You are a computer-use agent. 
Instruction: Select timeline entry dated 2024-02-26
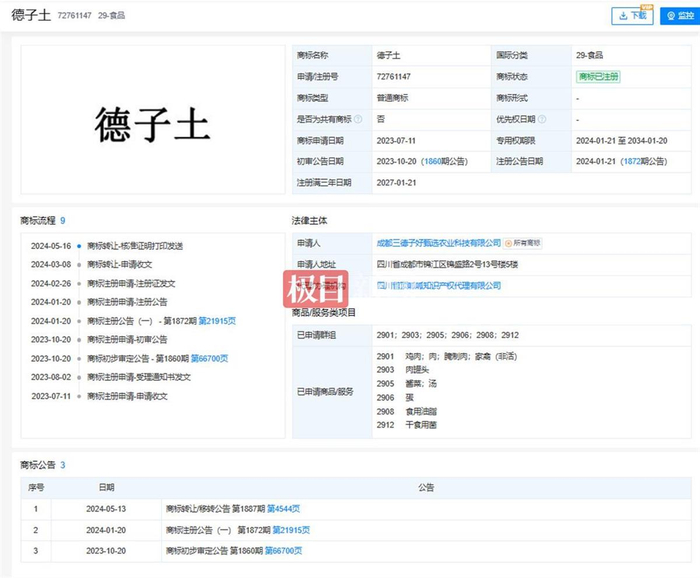tap(103, 283)
